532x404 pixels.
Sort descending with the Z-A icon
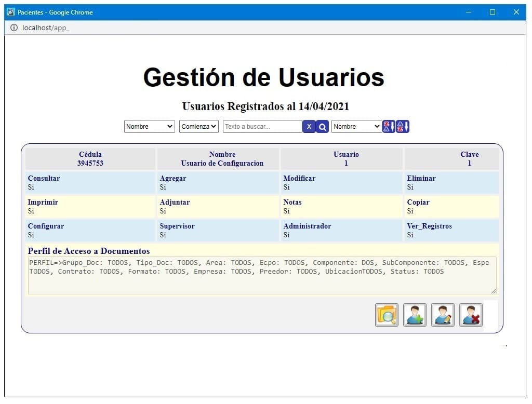pyautogui.click(x=389, y=127)
